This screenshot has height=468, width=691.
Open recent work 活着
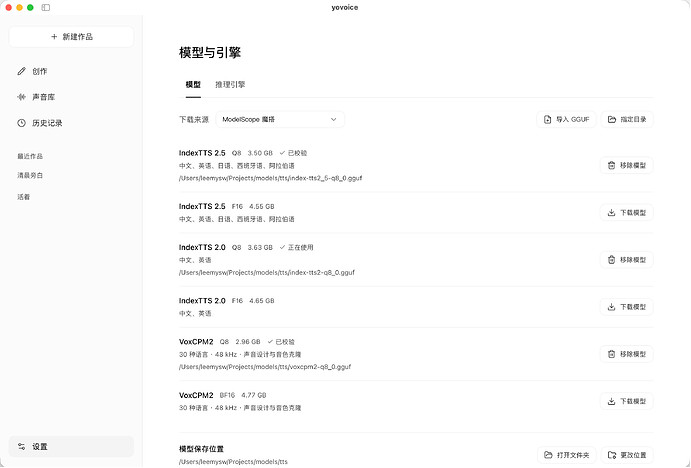[x=24, y=197]
